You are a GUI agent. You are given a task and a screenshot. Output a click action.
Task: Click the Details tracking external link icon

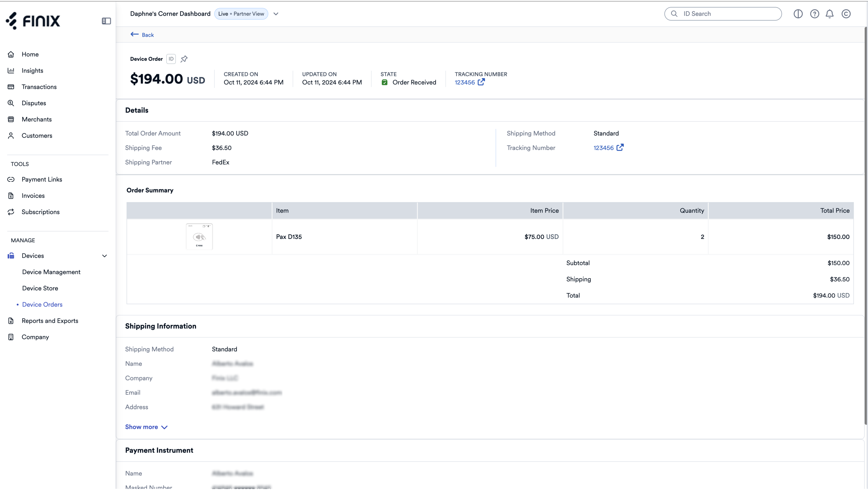click(x=620, y=147)
